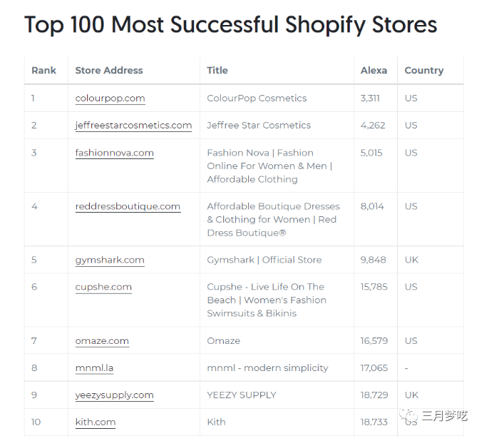Viewport: 504px width, 446px height.
Task: Go to the gymshark.com store link
Action: click(110, 260)
